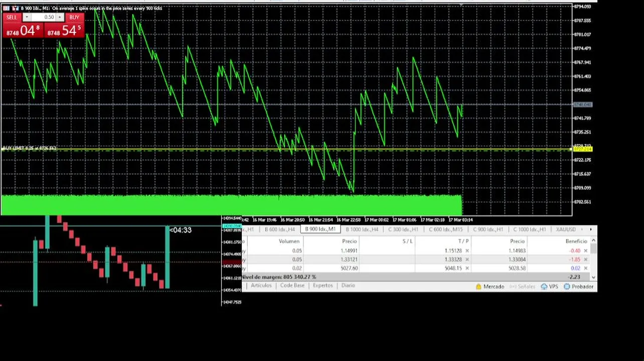The height and width of the screenshot is (361, 644).
Task: Switch to the C 600 Idx.,M15 chart tab
Action: [x=445, y=230]
